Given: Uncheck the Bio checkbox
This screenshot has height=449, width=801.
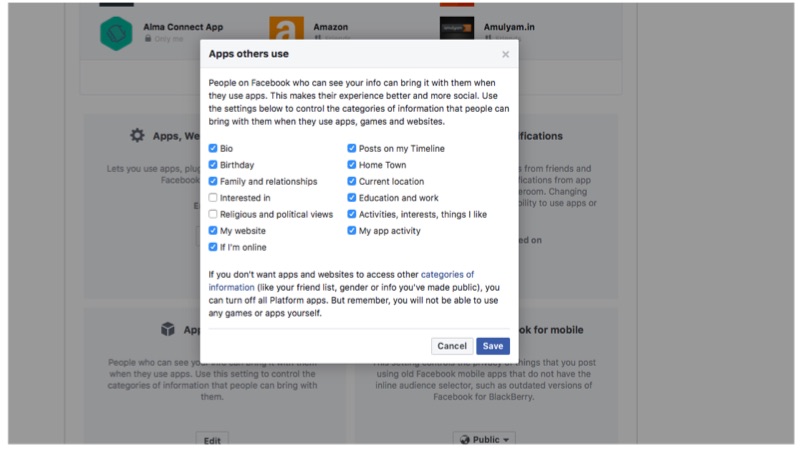Looking at the screenshot, I should [x=213, y=149].
